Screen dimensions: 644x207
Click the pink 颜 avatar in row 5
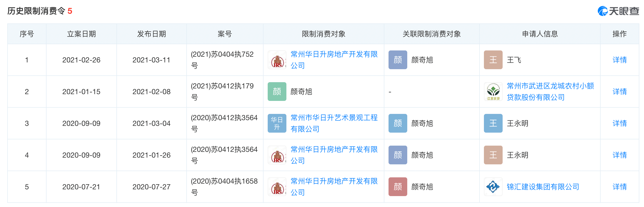tap(397, 186)
